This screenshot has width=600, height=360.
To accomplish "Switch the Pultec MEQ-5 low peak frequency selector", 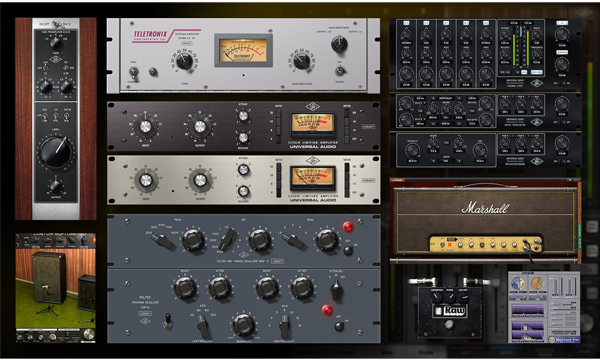I will pyautogui.click(x=162, y=241).
